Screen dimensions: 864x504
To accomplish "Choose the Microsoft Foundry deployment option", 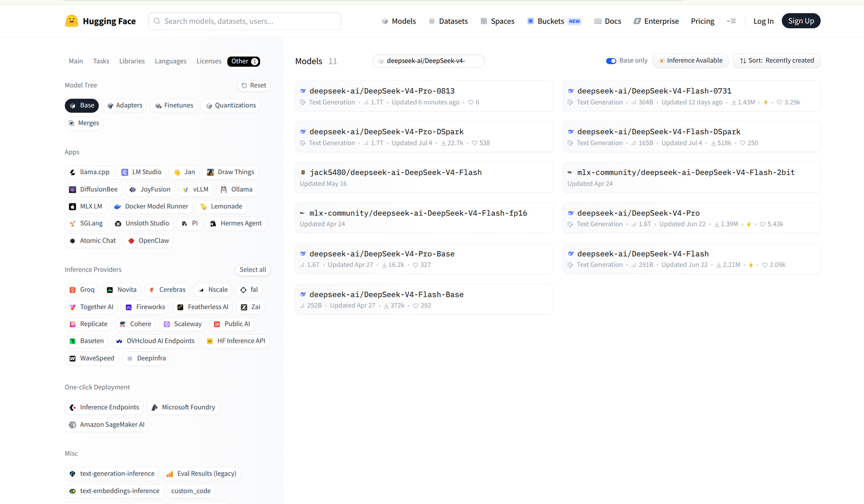I will click(x=183, y=408).
